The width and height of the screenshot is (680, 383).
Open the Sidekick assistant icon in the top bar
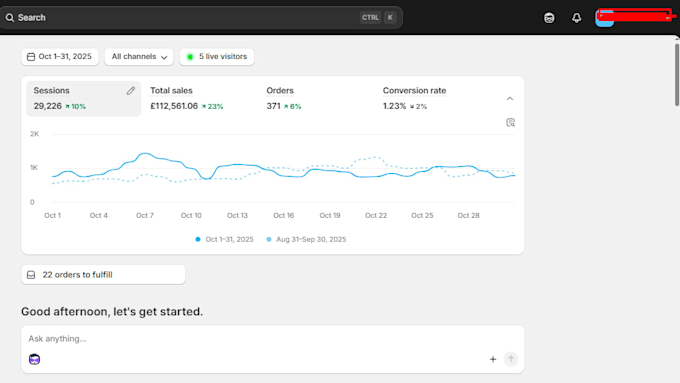point(549,18)
